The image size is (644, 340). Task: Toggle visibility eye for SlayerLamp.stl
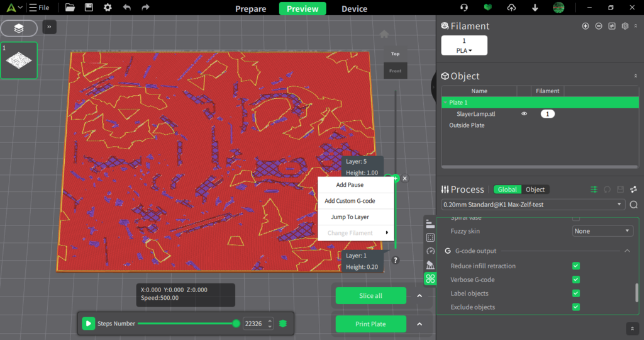click(524, 114)
